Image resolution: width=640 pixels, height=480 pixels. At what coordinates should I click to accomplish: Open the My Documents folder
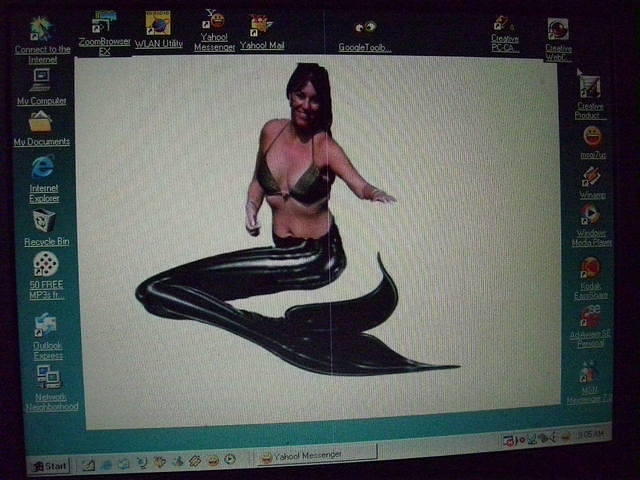coord(41,121)
